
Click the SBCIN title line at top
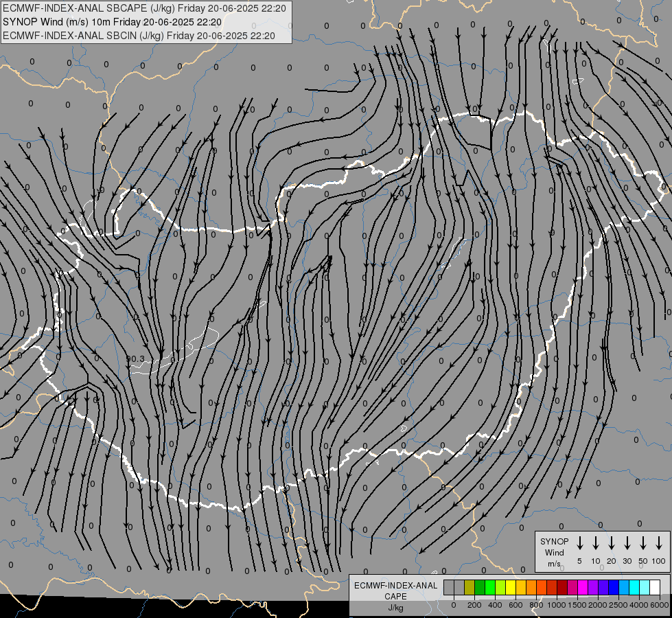point(139,36)
